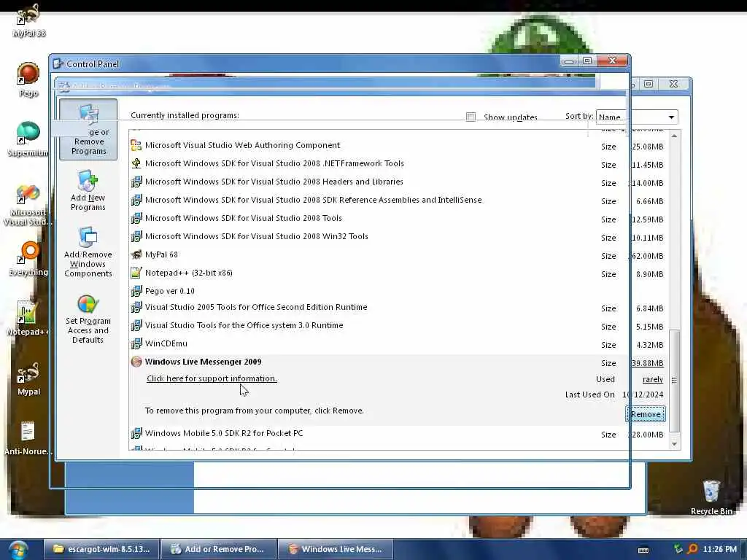This screenshot has width=747, height=560.
Task: Open the Sort by Name dropdown
Action: click(636, 117)
